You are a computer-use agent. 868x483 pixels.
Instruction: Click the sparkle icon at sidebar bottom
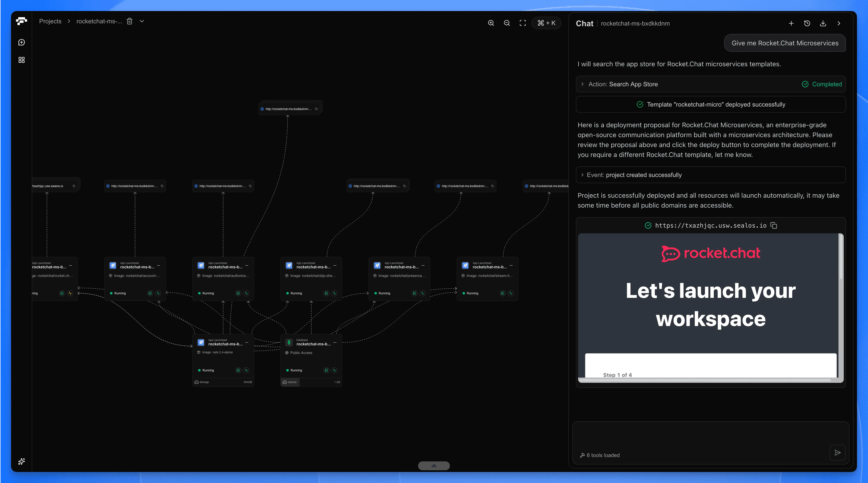click(22, 461)
